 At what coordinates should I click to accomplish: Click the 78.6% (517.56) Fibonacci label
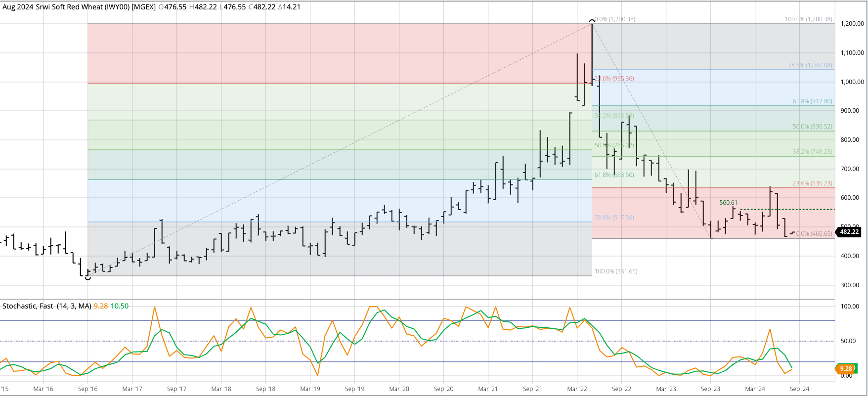click(x=614, y=218)
